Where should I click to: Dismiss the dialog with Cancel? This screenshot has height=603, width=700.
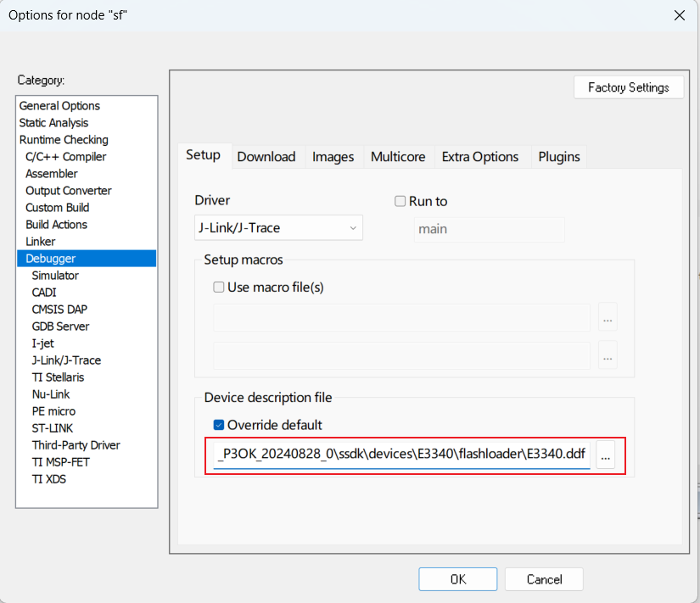pyautogui.click(x=544, y=578)
